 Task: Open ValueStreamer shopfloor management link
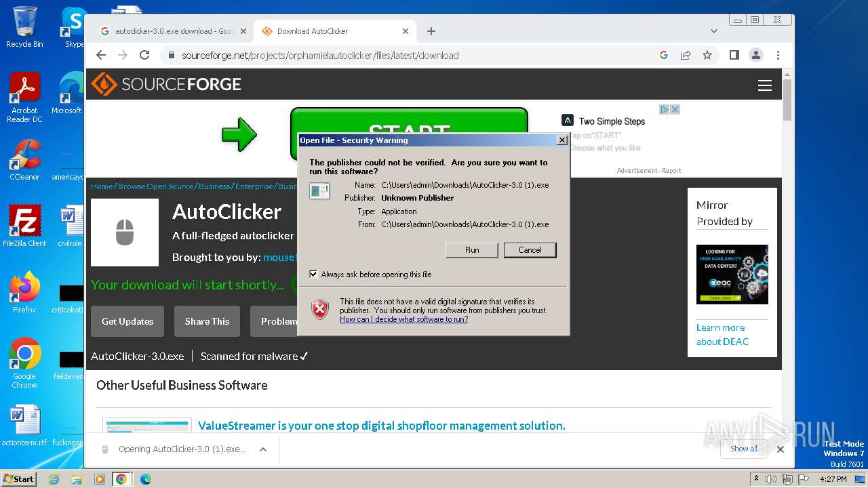pyautogui.click(x=382, y=426)
